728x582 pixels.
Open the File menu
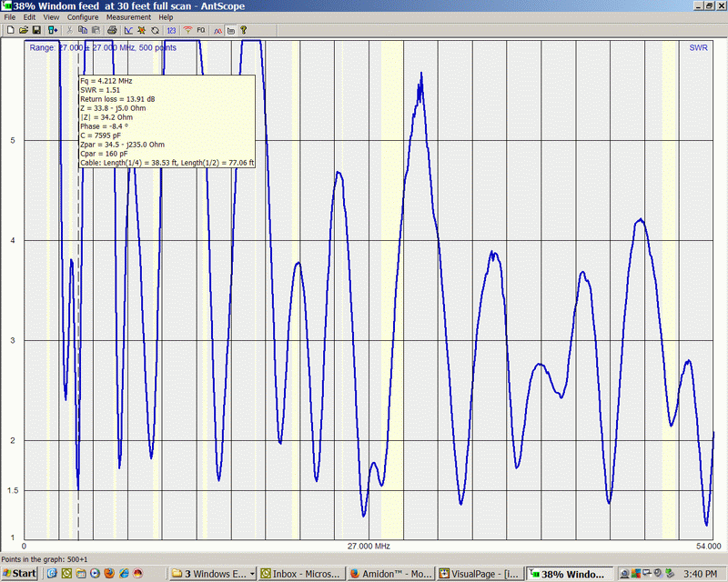tap(10, 17)
